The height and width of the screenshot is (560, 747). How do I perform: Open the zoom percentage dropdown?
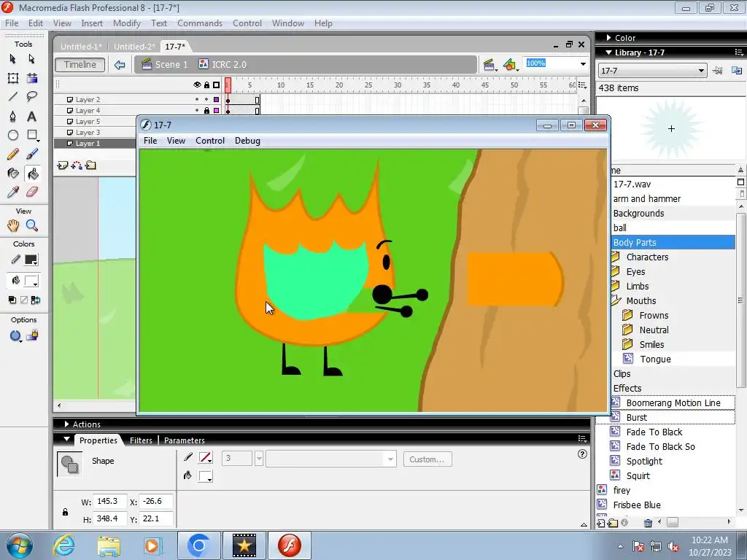[x=583, y=64]
